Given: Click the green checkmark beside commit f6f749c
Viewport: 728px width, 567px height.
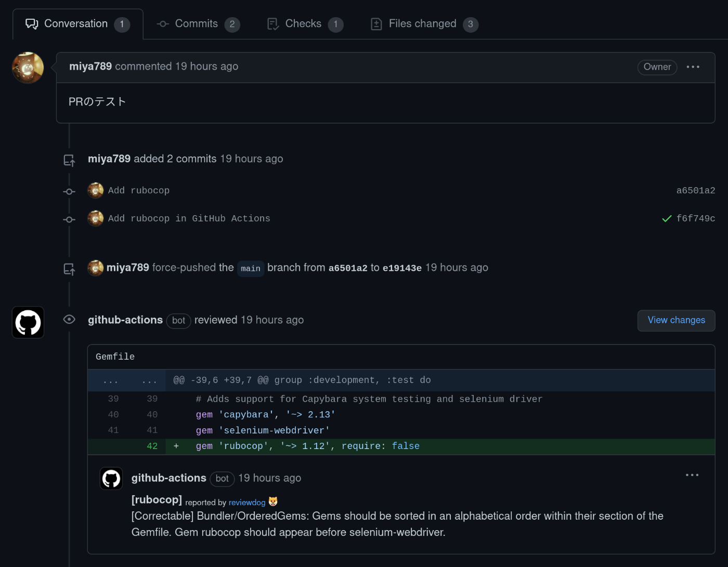Looking at the screenshot, I should (x=667, y=218).
